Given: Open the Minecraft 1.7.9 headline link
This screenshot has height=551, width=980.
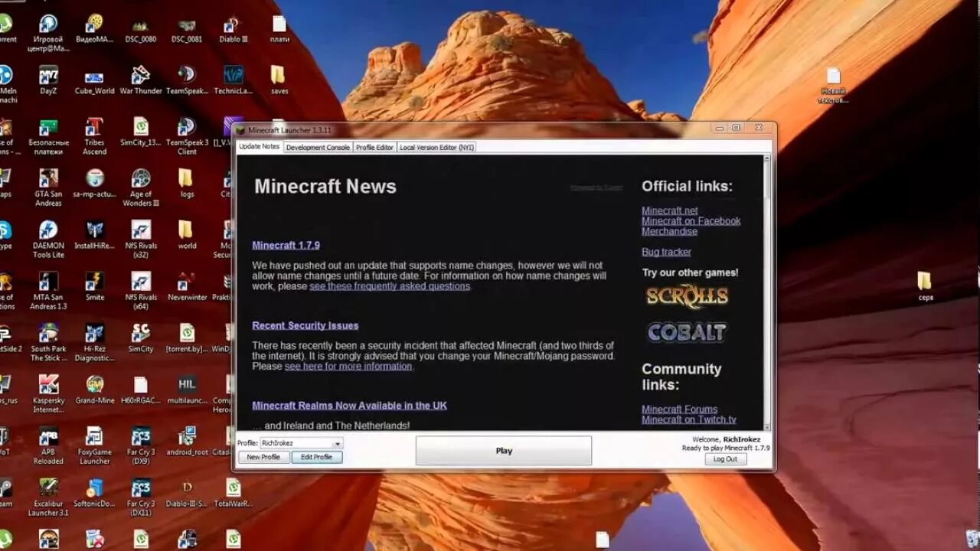Looking at the screenshot, I should [286, 246].
